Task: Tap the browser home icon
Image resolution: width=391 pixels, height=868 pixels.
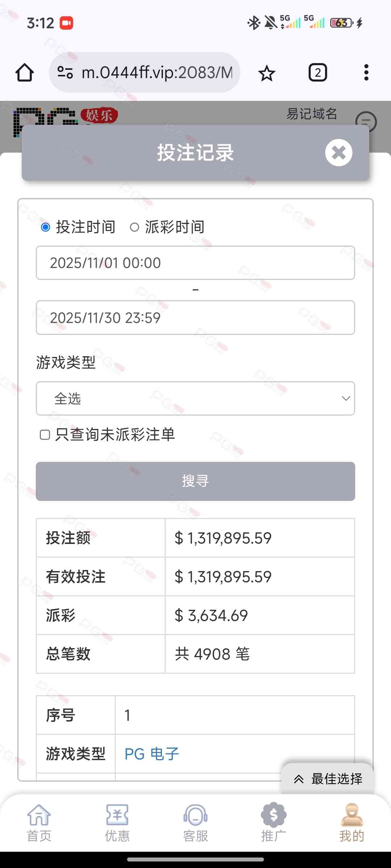Action: click(x=25, y=73)
